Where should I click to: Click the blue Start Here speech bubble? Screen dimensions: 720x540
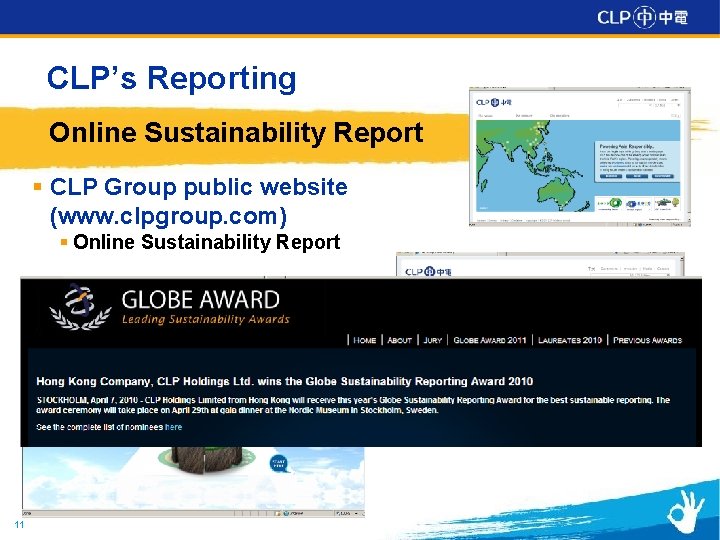[x=278, y=463]
